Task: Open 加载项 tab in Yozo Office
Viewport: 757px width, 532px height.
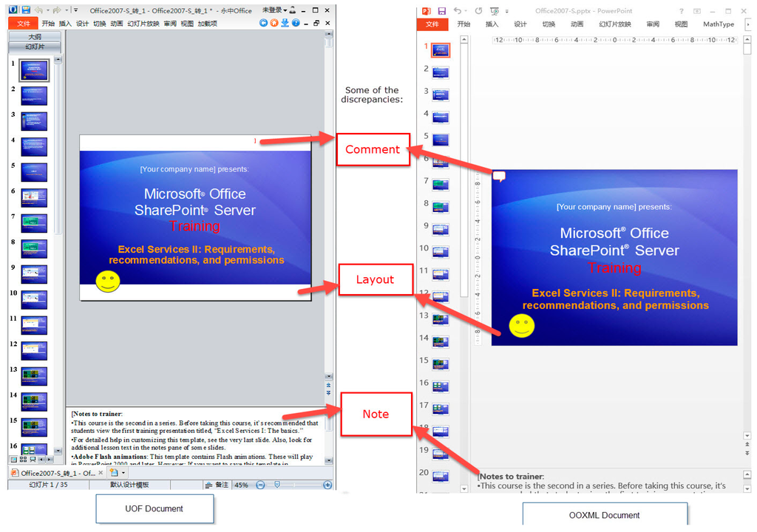Action: [207, 23]
